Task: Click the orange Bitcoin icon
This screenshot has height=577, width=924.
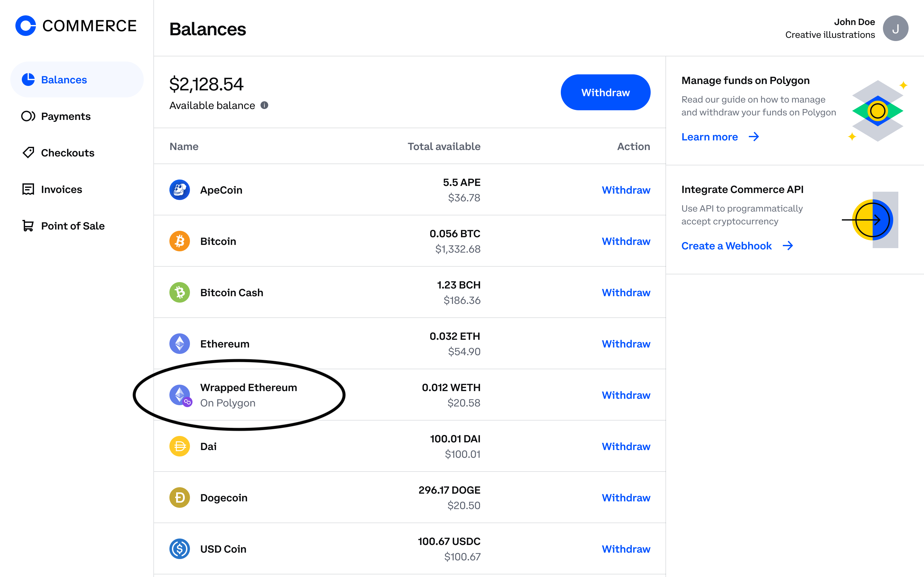Action: coord(179,241)
